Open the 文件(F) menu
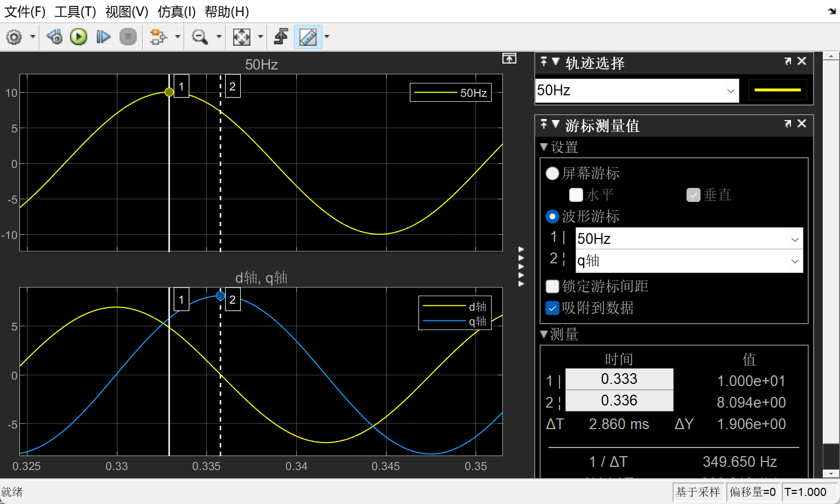 point(25,11)
